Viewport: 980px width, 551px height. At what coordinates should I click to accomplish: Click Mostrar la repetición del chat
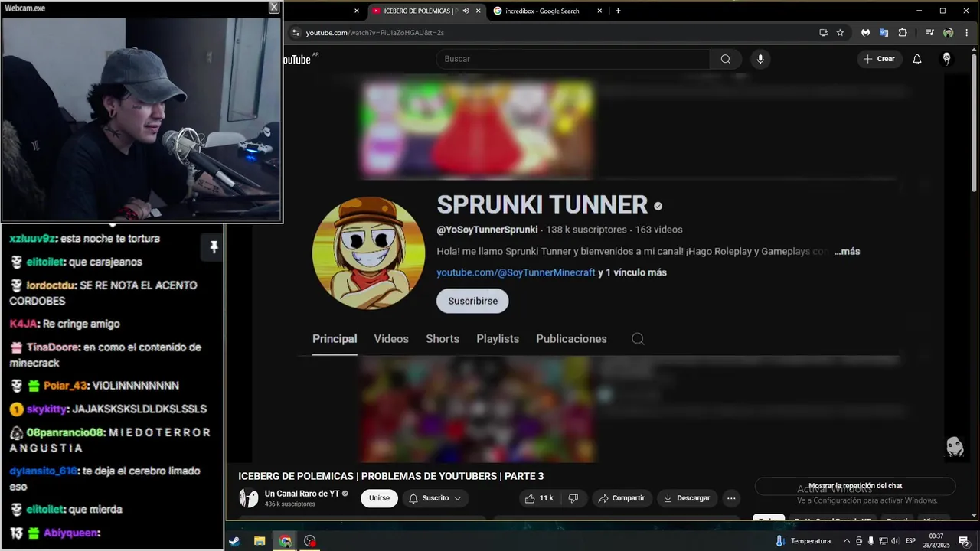click(855, 486)
